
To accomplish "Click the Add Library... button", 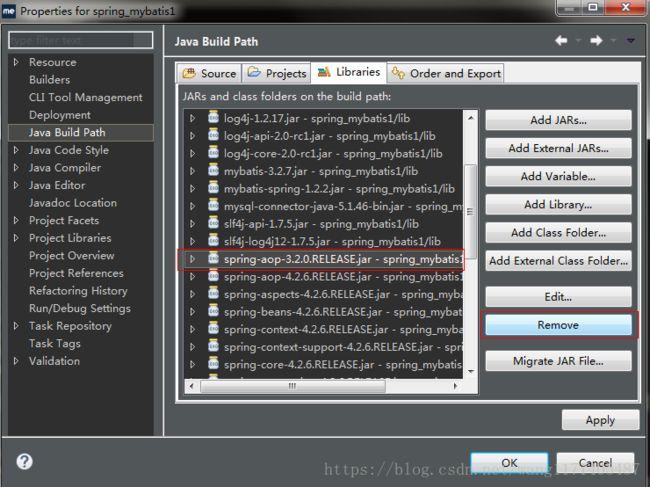I will tap(558, 204).
